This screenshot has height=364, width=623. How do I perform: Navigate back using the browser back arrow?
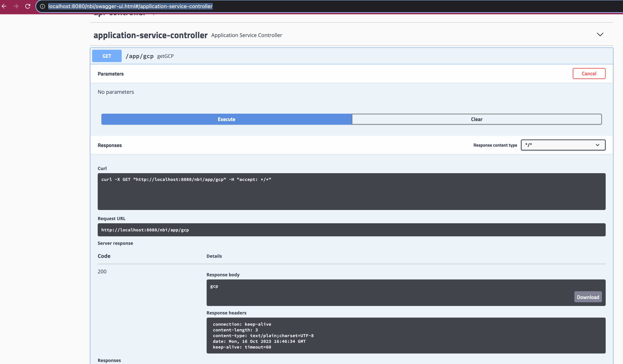4,6
